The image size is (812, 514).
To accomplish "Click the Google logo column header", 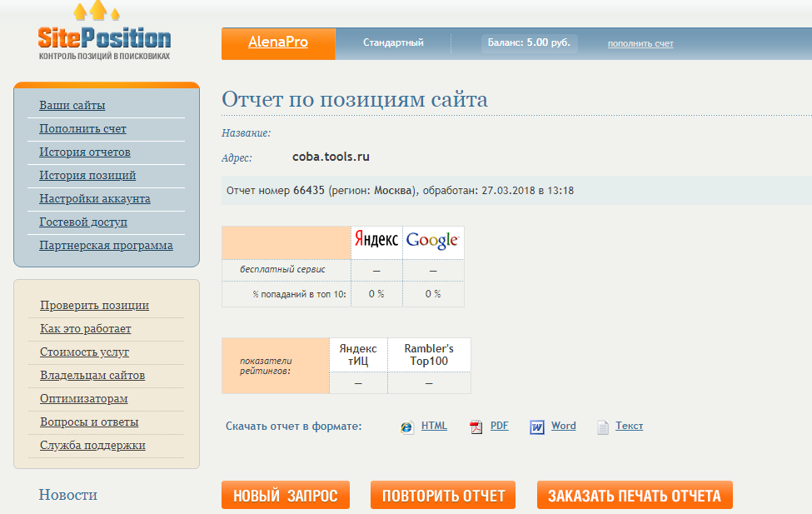I will [x=432, y=240].
